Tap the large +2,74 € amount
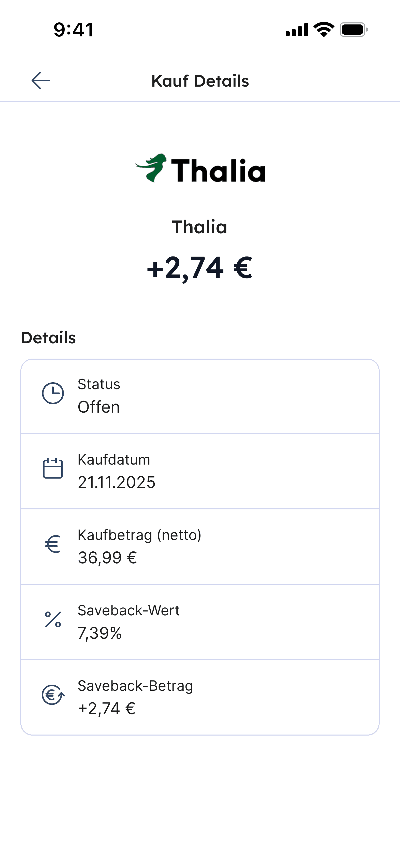 pyautogui.click(x=200, y=268)
